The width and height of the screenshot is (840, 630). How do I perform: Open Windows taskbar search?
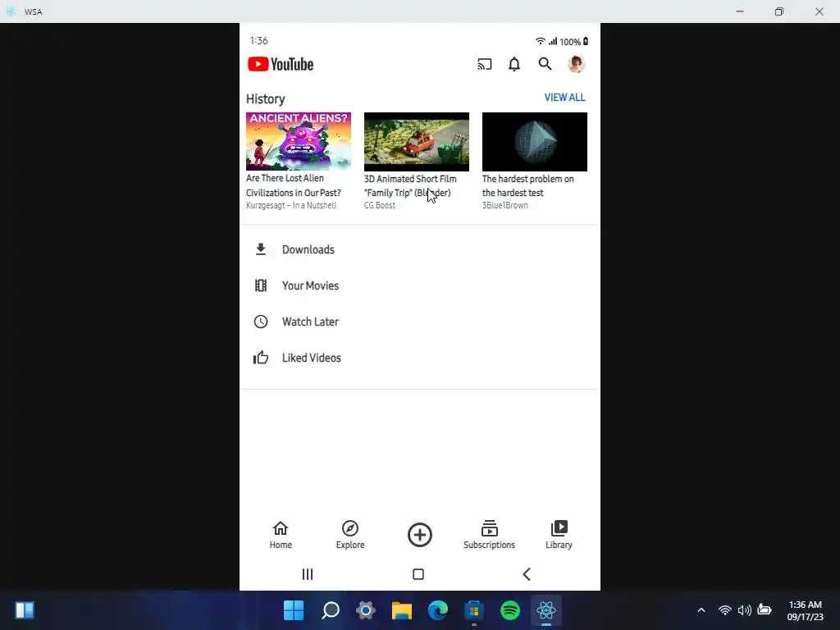coord(330,610)
